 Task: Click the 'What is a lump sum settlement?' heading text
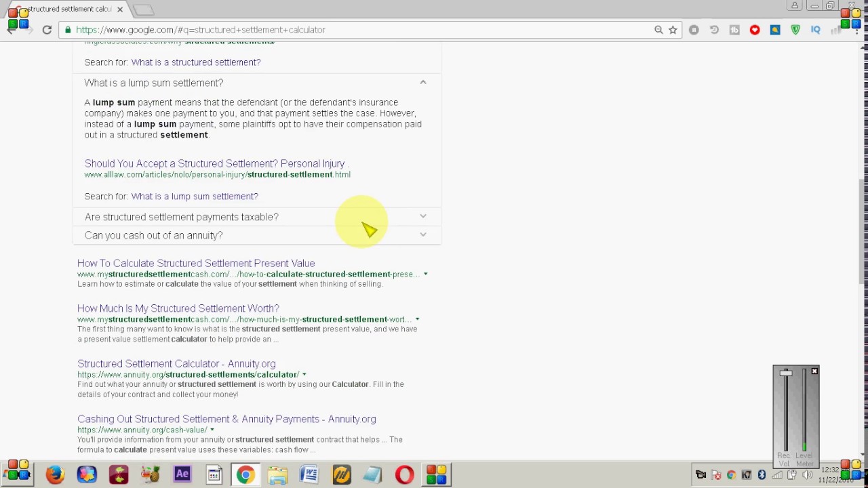click(x=154, y=83)
